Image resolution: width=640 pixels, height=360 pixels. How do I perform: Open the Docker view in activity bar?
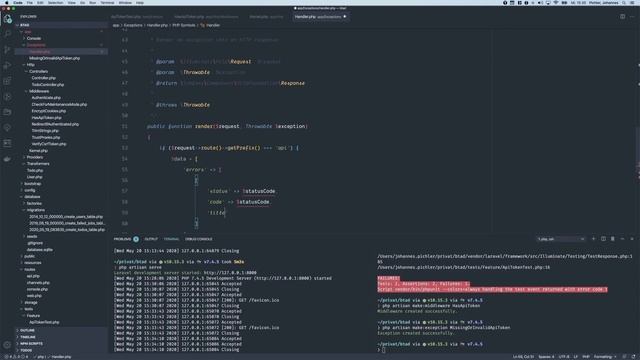(7, 159)
